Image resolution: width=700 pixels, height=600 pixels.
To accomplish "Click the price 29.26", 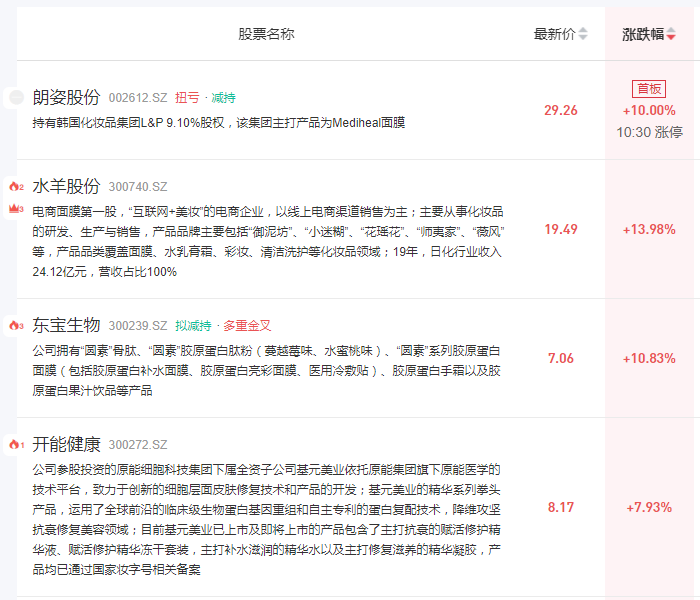I will (561, 110).
